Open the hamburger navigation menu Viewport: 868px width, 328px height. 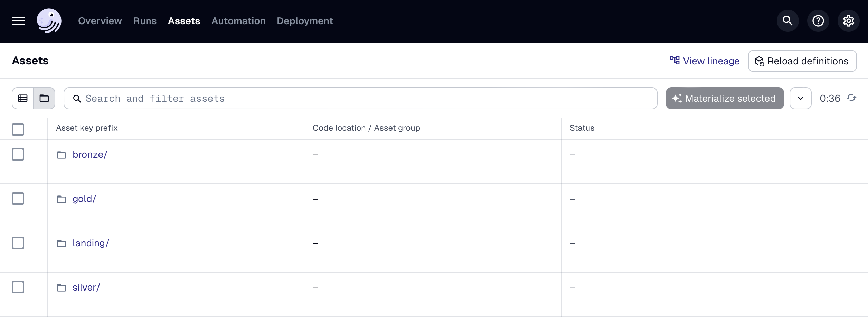point(19,21)
